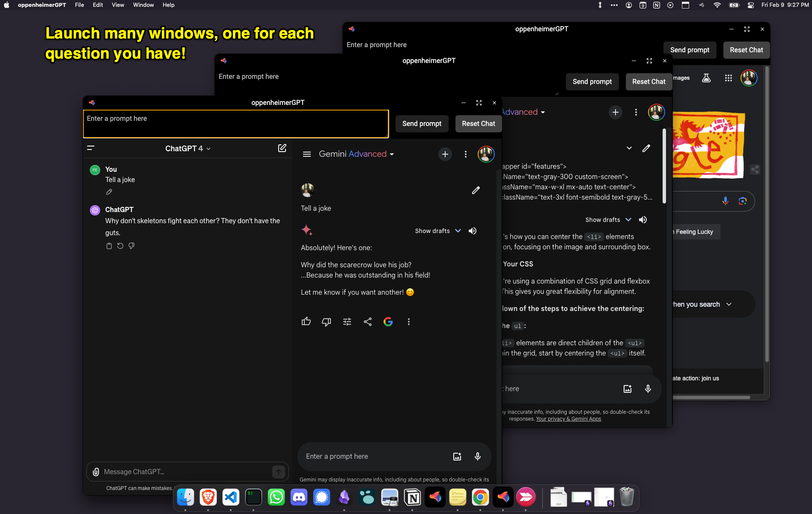Screen dimensions: 812x514
Task: Give Gemini's joke a thumbs up
Action: coord(306,322)
